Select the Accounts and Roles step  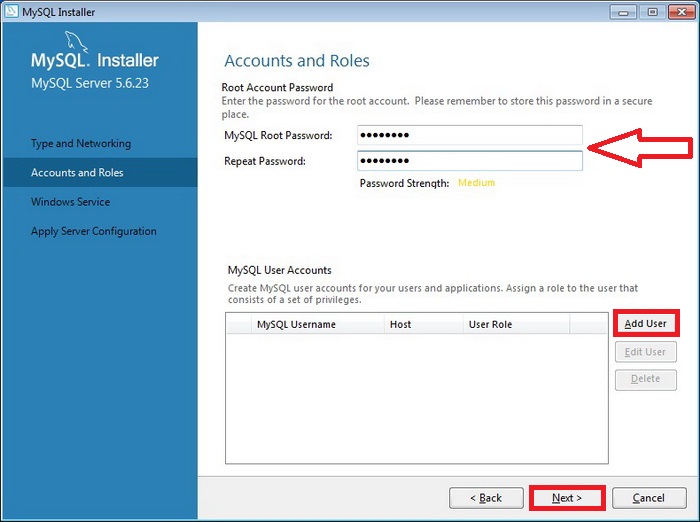click(100, 172)
